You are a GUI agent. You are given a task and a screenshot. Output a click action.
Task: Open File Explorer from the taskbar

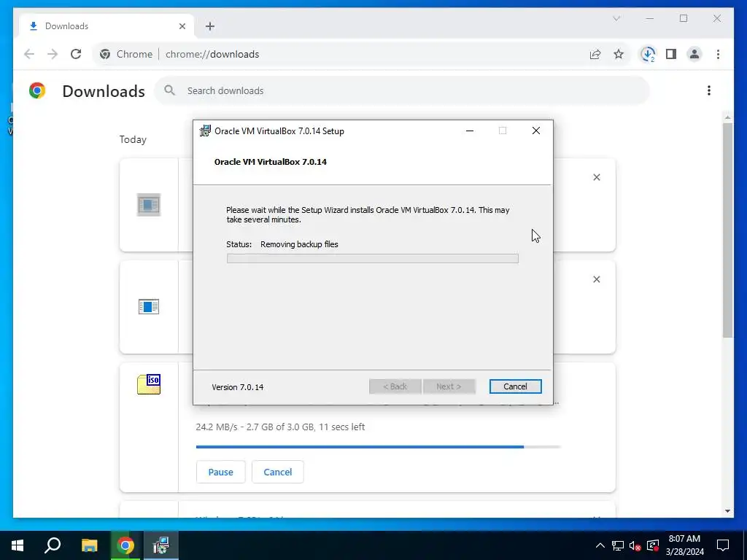click(x=89, y=545)
